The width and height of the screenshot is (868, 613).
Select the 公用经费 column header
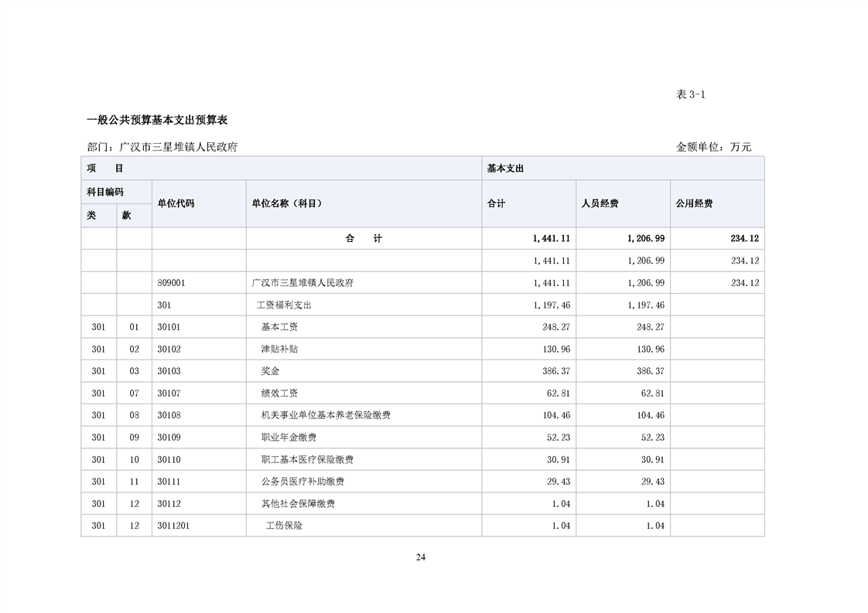coord(717,203)
